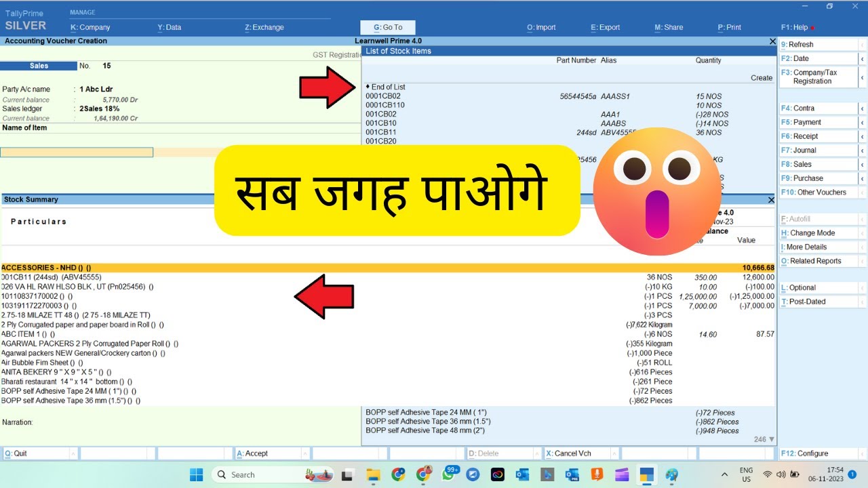Open the K: Company menu
868x488 pixels.
click(90, 28)
